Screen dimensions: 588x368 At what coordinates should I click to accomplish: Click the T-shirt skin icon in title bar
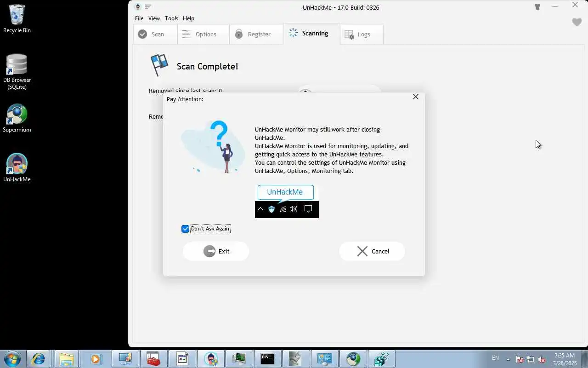(x=537, y=7)
